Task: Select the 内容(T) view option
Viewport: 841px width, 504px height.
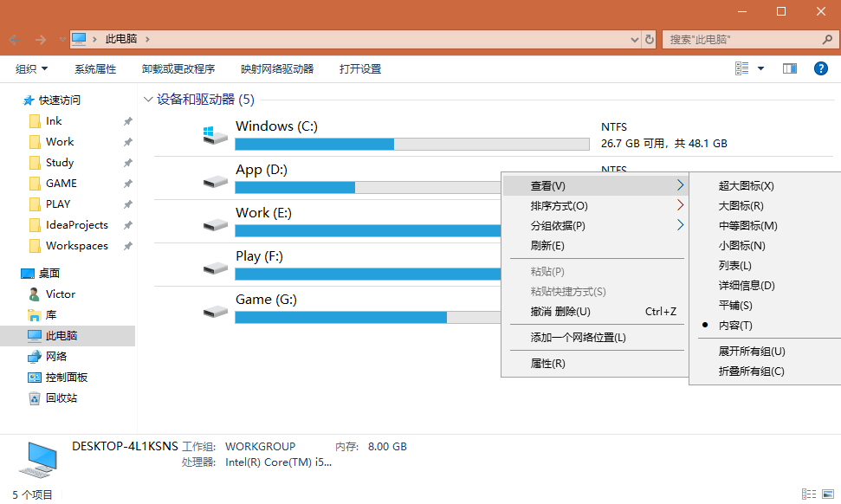Action: tap(735, 326)
